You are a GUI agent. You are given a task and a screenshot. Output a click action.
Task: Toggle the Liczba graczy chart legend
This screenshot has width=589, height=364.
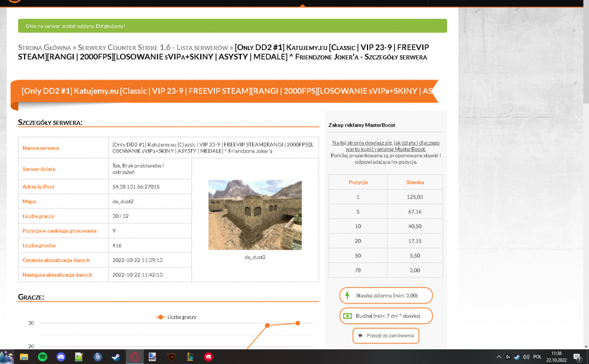click(x=176, y=317)
